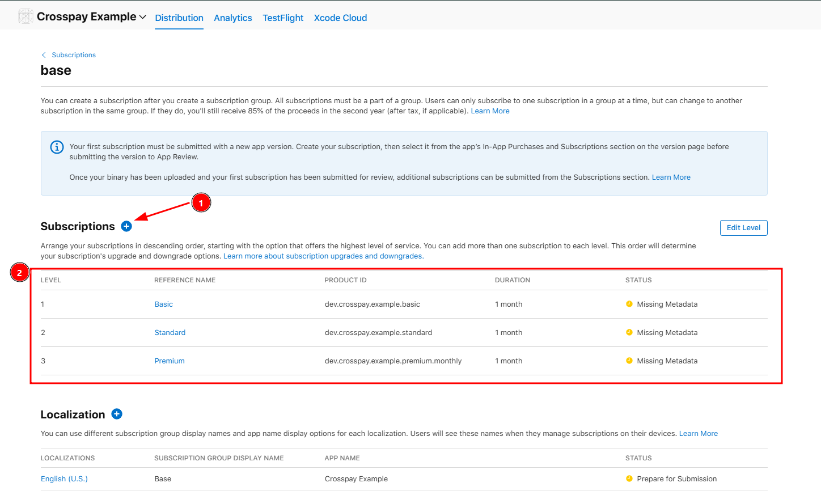This screenshot has height=504, width=821.
Task: Click the Prepare for Submission status text
Action: click(677, 479)
